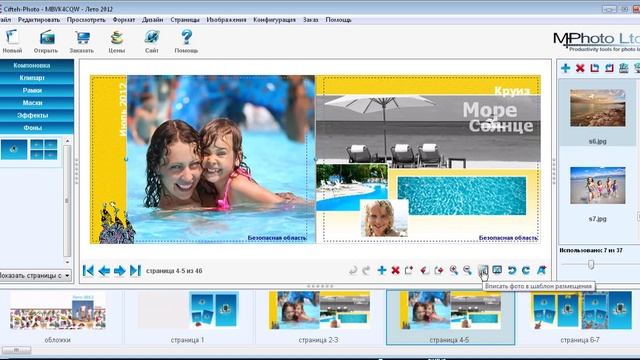This screenshot has height=360, width=640.
Task: Click the page icon with left-pointing red arrow
Action: coord(424,270)
